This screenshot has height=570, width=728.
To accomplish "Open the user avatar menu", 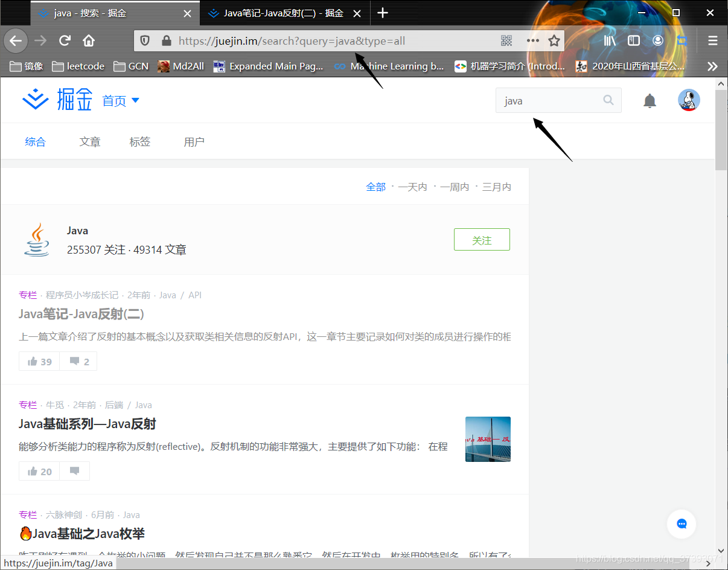I will click(689, 100).
